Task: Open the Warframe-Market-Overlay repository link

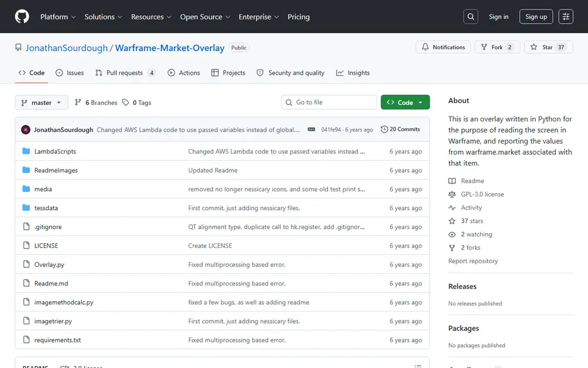Action: point(169,48)
